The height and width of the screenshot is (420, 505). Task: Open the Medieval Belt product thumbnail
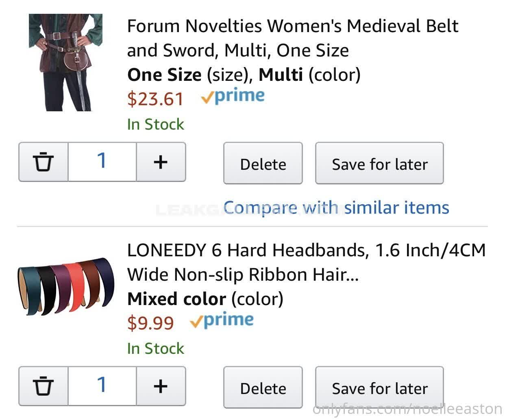[x=65, y=63]
